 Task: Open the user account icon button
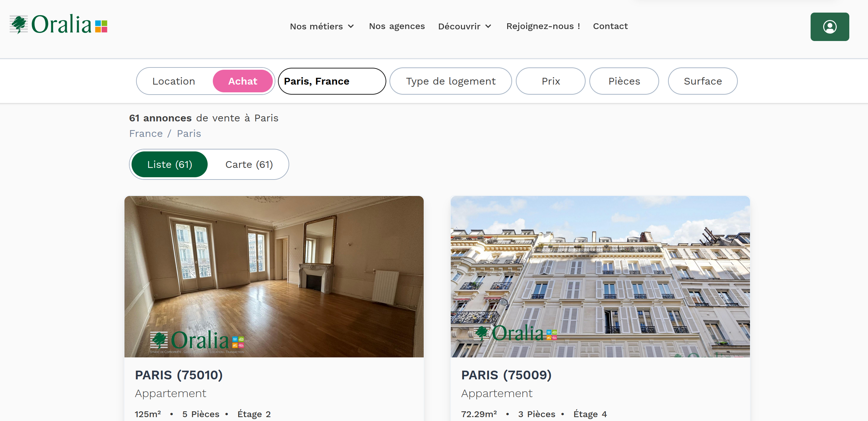pyautogui.click(x=829, y=27)
